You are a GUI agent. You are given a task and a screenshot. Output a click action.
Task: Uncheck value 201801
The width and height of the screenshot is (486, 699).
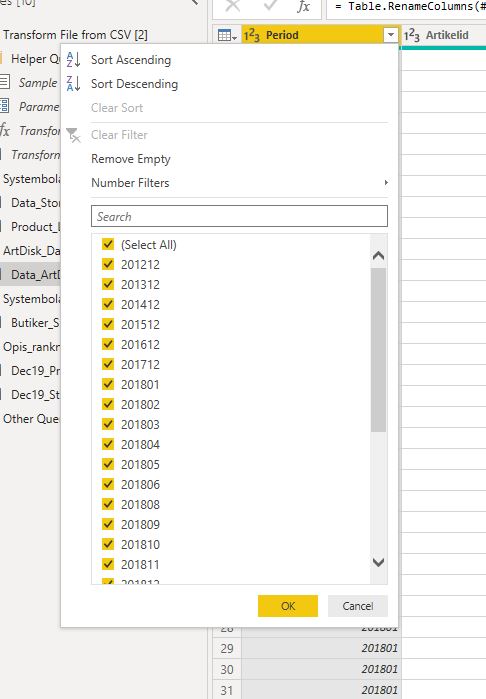108,384
